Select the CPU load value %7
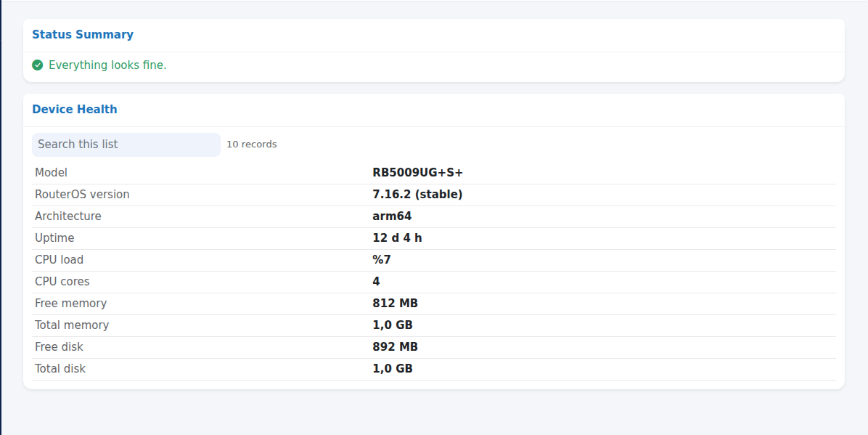Viewport: 868px width, 435px height. [x=382, y=260]
